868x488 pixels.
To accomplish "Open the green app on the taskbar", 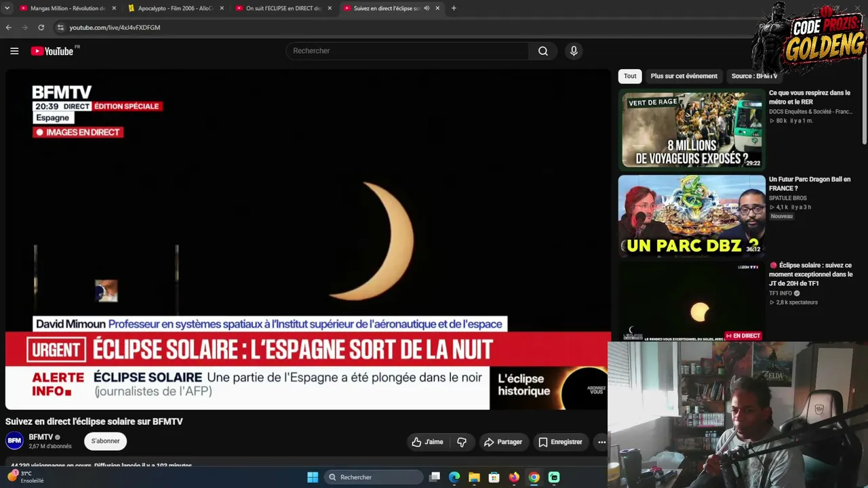I will pos(554,477).
